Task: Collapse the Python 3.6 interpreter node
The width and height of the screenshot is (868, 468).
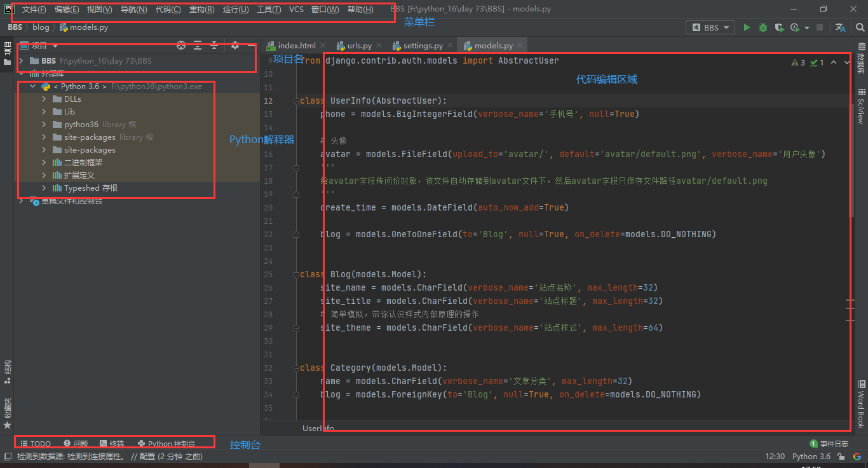Action: point(32,86)
